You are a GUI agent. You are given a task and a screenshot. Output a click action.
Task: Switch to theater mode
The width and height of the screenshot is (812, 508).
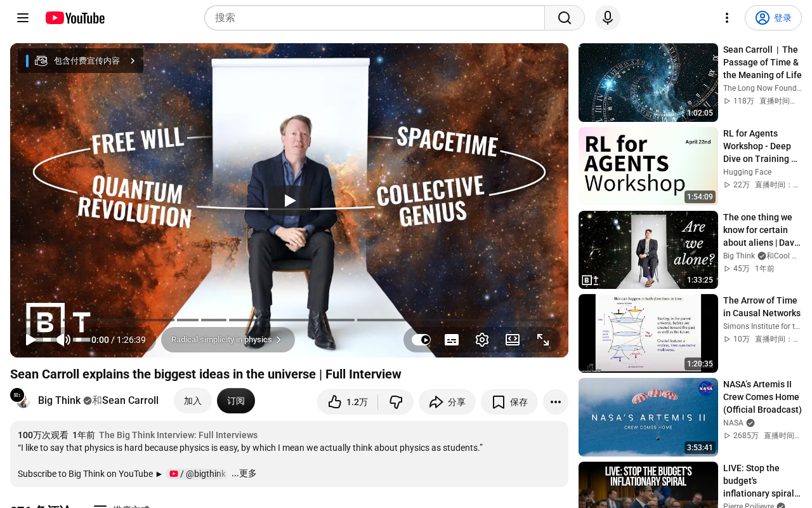(513, 340)
